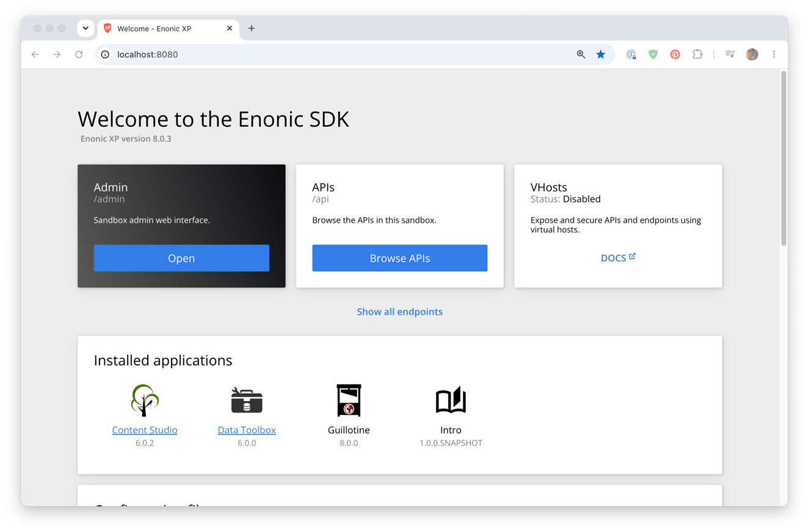
Task: Open the password manager extension icon
Action: [631, 54]
